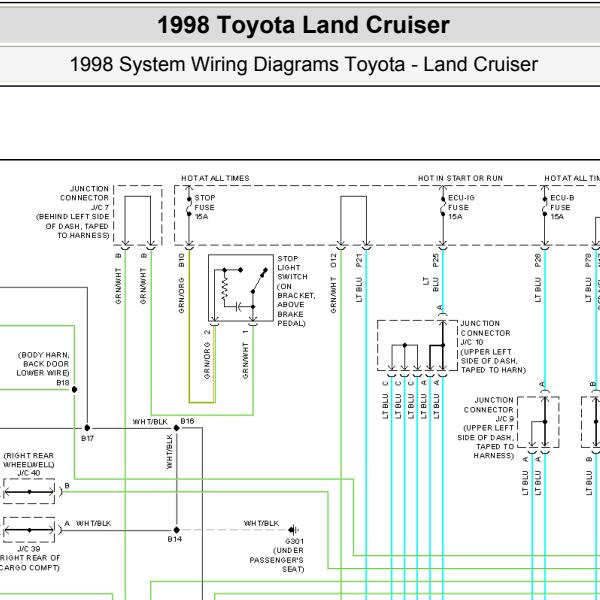Select the STOP FUSE 15A label
Image resolution: width=600 pixels, height=600 pixels.
point(205,207)
